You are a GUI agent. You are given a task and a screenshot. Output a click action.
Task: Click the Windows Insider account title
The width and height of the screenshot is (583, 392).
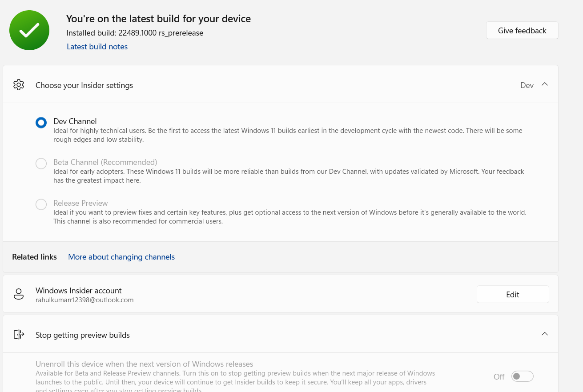coord(79,291)
